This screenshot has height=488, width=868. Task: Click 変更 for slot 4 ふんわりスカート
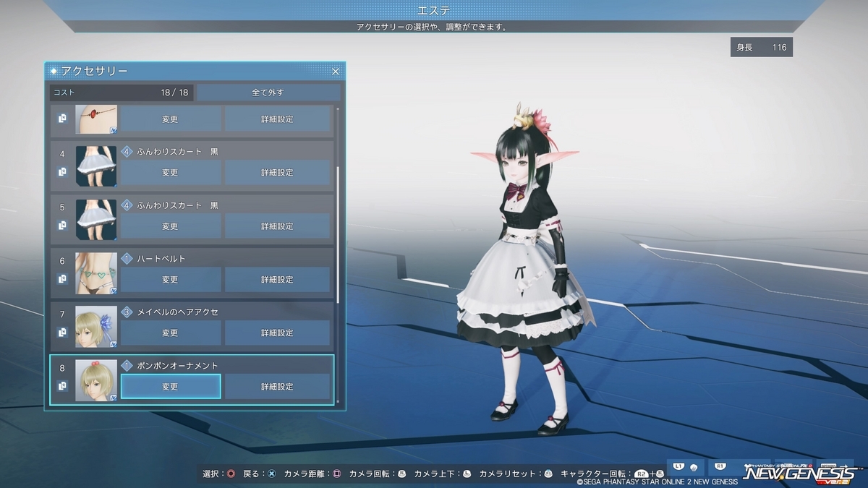tap(170, 173)
